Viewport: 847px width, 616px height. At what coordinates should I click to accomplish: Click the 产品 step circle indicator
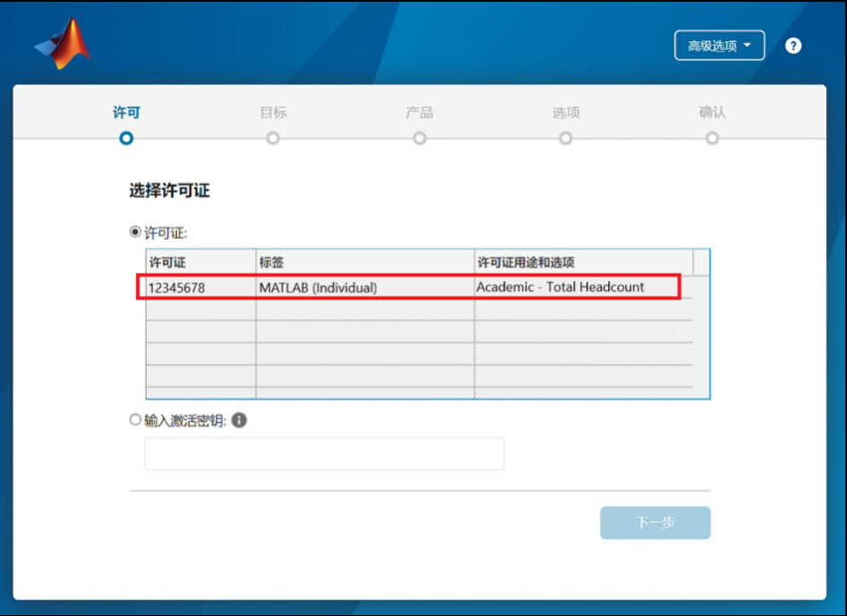click(419, 139)
